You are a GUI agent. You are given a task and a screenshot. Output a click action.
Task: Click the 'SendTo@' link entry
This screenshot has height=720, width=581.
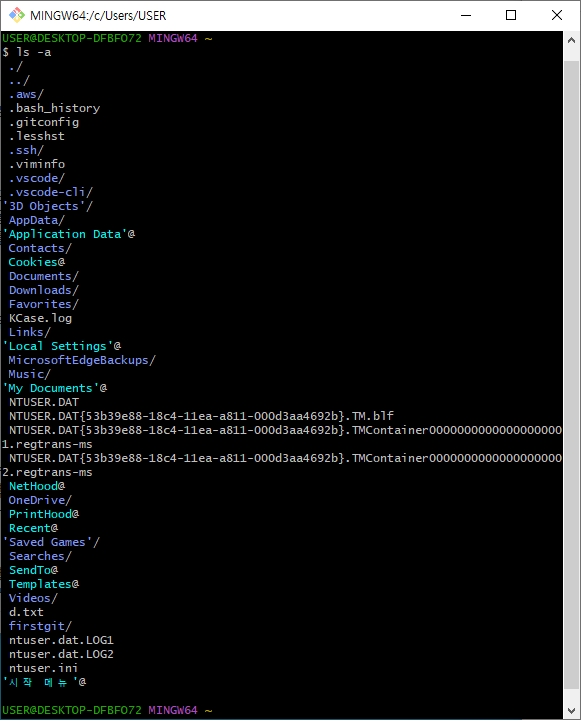point(33,570)
